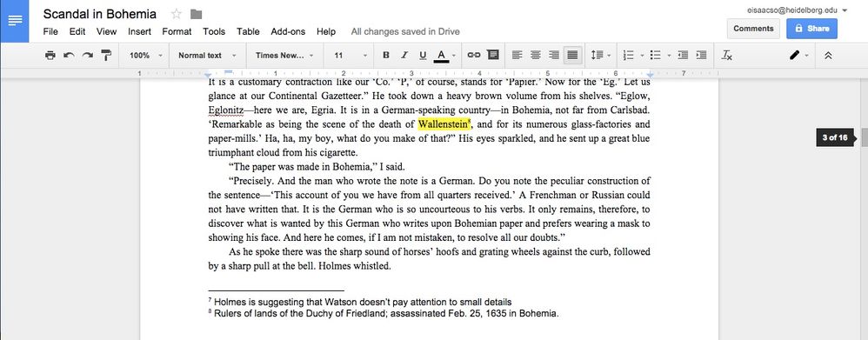Apply a numbered list

pyautogui.click(x=628, y=56)
